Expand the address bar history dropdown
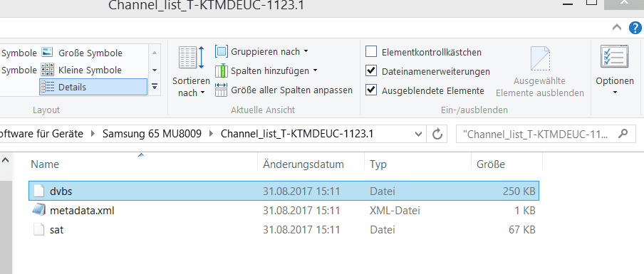Image resolution: width=644 pixels, height=274 pixels. tap(418, 134)
